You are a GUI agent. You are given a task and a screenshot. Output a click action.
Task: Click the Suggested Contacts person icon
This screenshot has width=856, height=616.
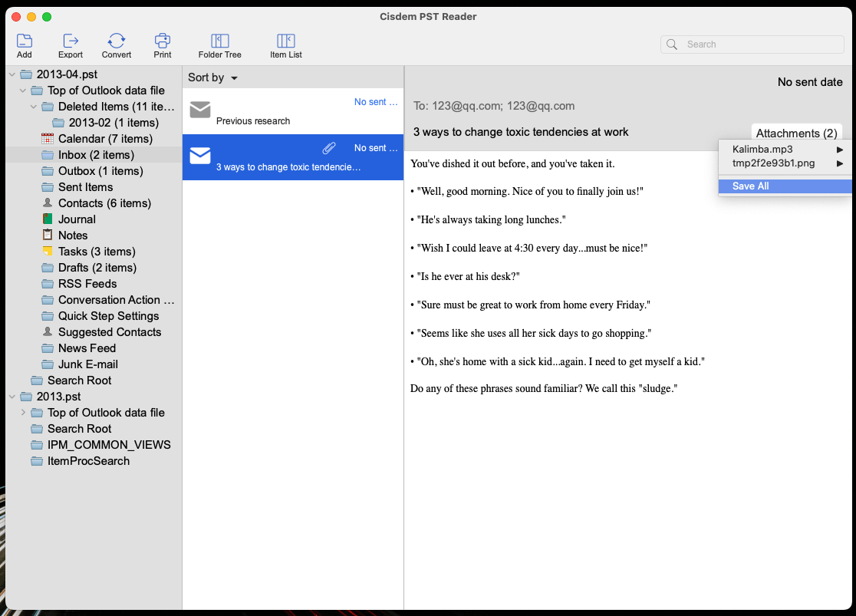[48, 332]
